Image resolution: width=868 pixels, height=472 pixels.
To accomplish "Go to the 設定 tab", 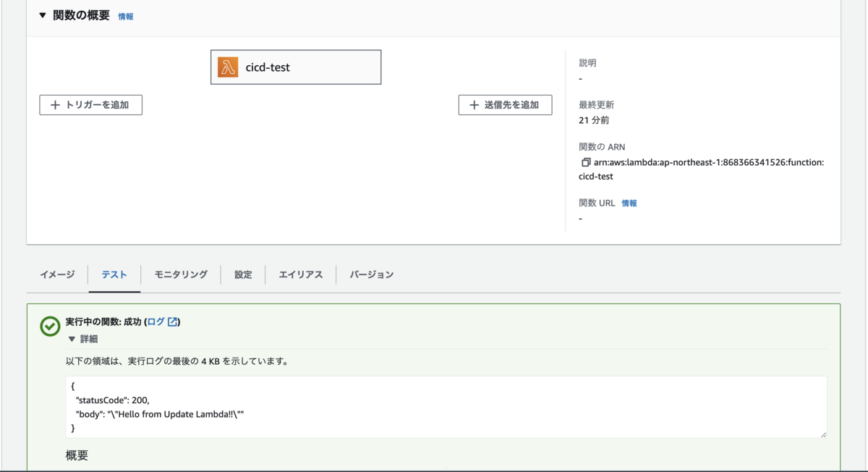I will tap(243, 275).
